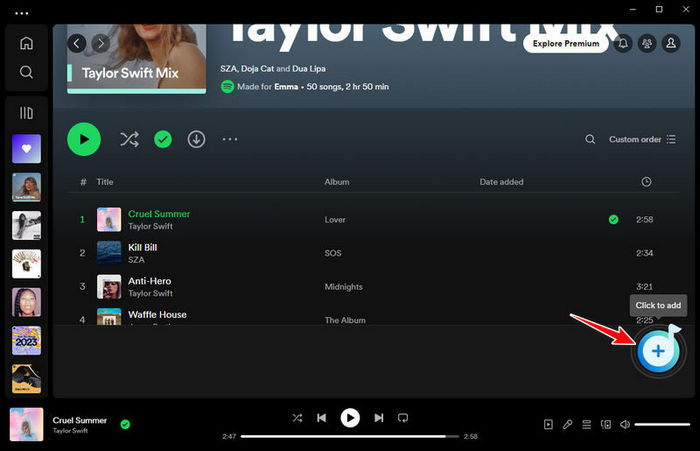This screenshot has width=700, height=451.
Task: Open the Midnights album link
Action: coord(344,287)
